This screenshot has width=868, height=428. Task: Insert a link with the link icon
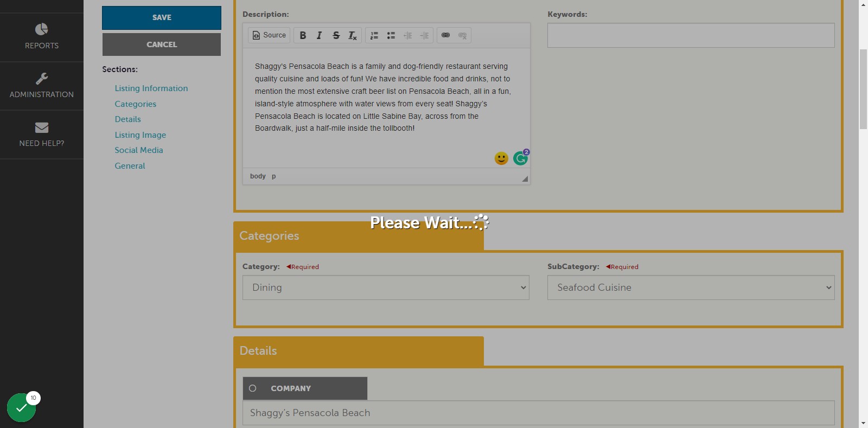click(x=445, y=35)
